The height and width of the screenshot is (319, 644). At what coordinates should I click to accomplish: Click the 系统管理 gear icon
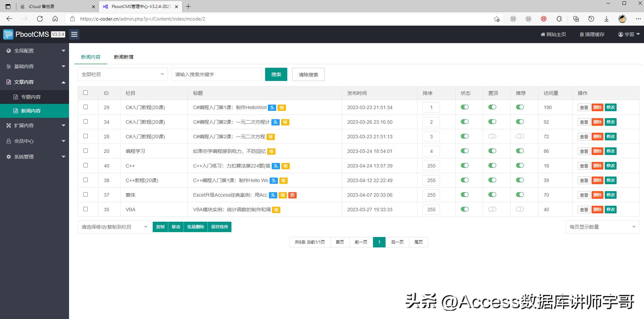pyautogui.click(x=8, y=157)
